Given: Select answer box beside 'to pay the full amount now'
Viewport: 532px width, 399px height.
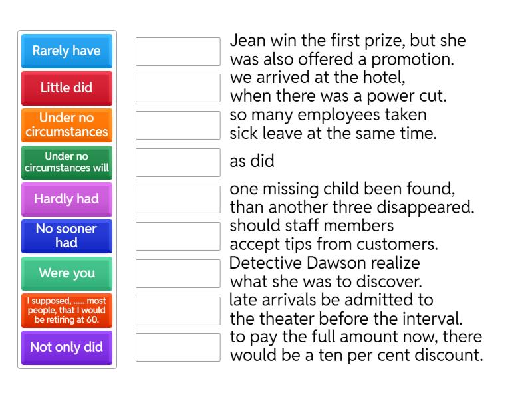Looking at the screenshot, I should tap(178, 347).
